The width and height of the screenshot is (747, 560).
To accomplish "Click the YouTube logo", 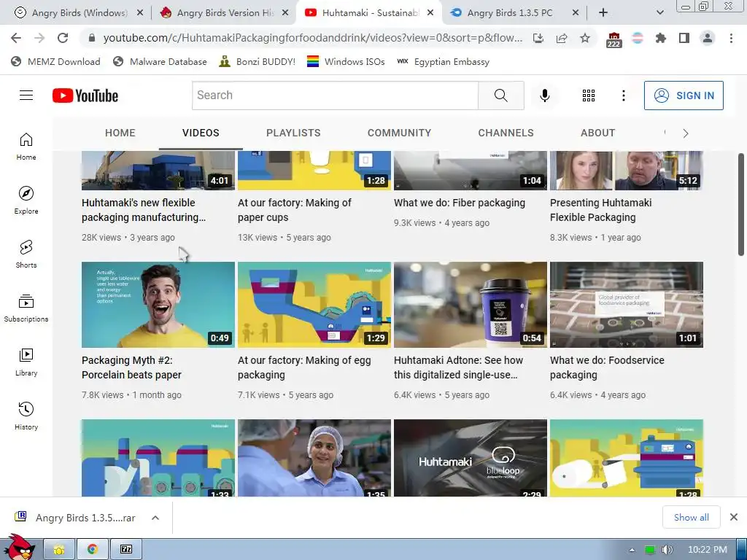I will (x=85, y=96).
